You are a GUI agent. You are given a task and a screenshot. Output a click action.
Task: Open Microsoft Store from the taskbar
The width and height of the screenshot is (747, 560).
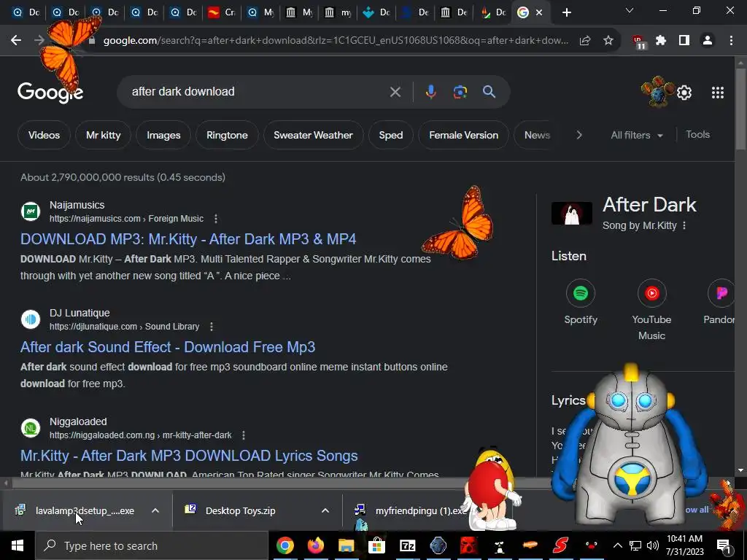pyautogui.click(x=376, y=545)
